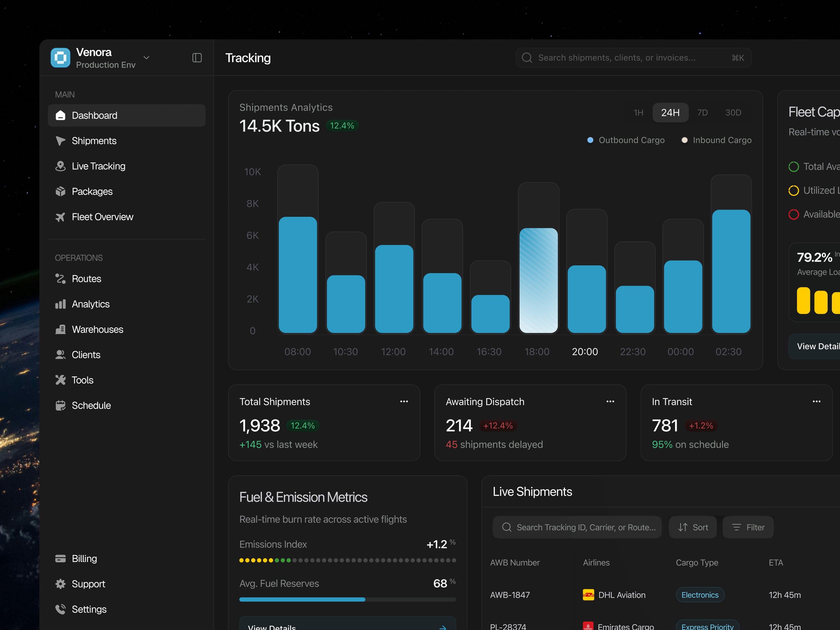Switch chart to 7D range

[702, 113]
